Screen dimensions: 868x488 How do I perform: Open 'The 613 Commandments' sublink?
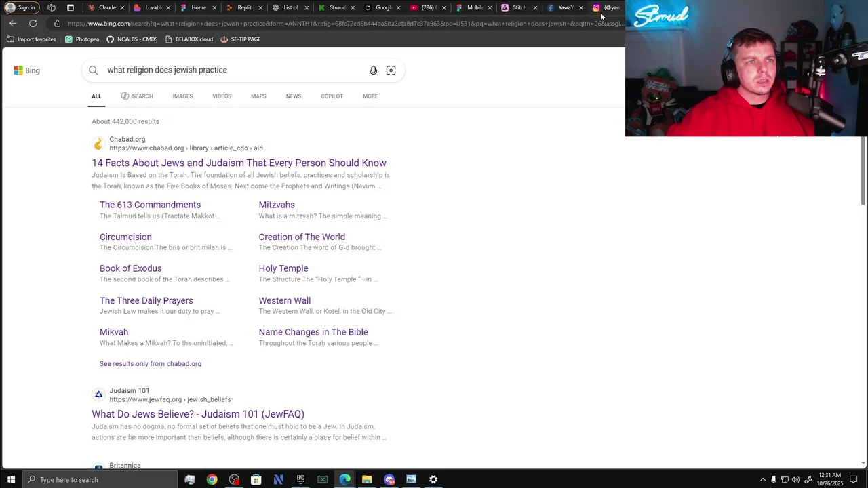point(150,205)
